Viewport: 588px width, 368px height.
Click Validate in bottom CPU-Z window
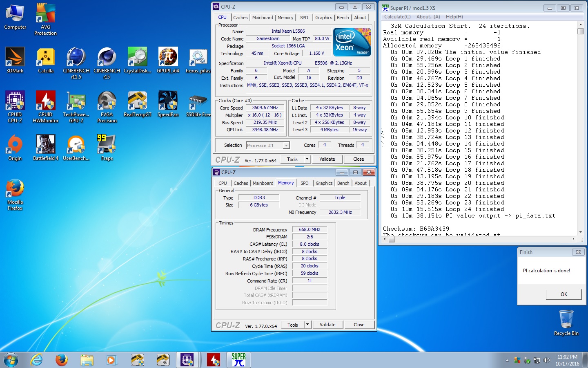[327, 325]
